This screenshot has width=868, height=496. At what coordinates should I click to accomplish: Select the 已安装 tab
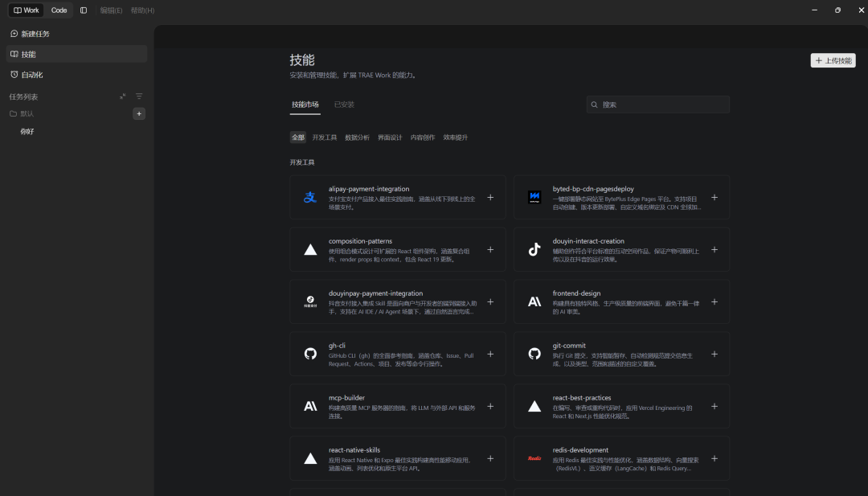pyautogui.click(x=344, y=105)
